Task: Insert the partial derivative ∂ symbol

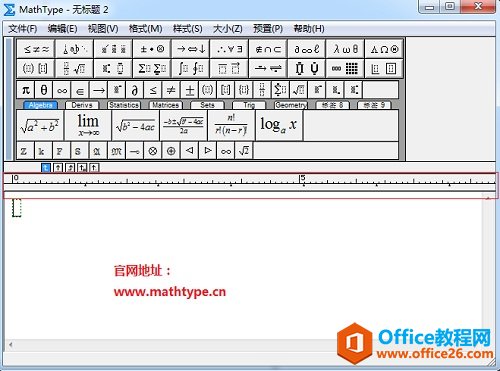Action: tap(135, 90)
